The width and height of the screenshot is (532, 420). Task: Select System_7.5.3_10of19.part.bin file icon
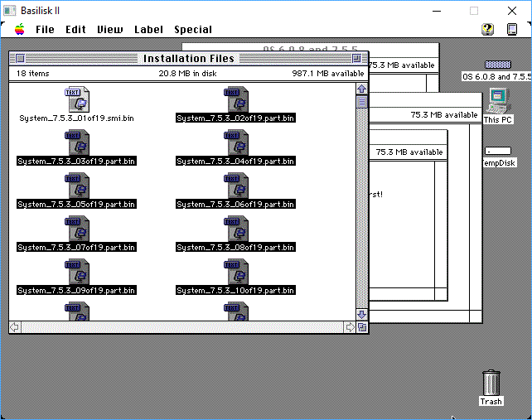[x=236, y=272]
